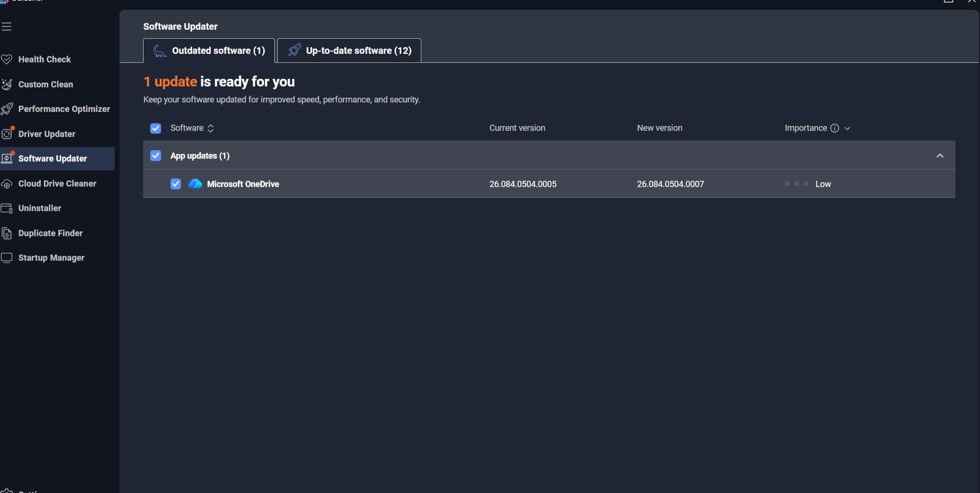980x493 pixels.
Task: Click the Importance info icon
Action: pyautogui.click(x=835, y=128)
